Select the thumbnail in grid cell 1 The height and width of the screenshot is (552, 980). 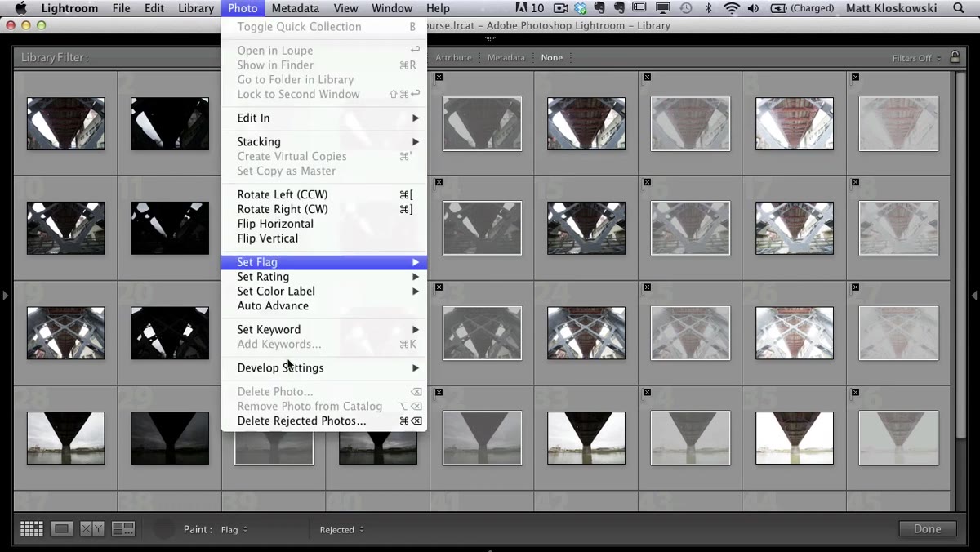coord(65,123)
